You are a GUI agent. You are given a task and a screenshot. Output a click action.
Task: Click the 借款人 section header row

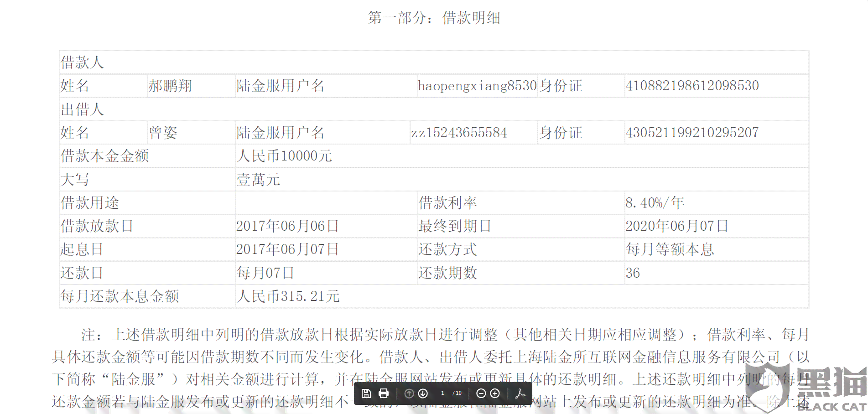pyautogui.click(x=434, y=62)
